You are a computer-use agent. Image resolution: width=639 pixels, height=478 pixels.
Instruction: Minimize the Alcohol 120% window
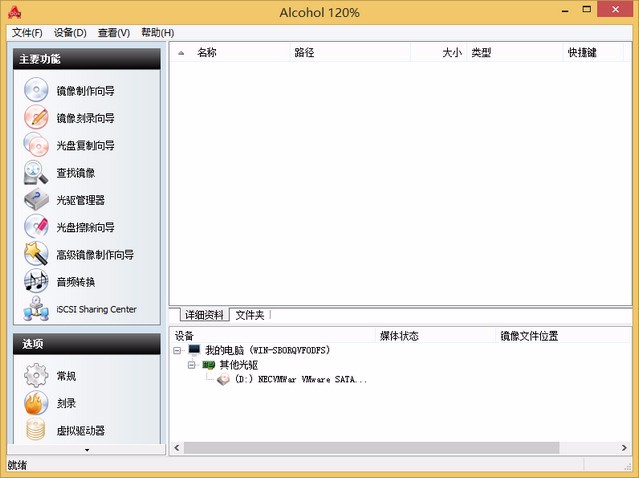point(565,11)
